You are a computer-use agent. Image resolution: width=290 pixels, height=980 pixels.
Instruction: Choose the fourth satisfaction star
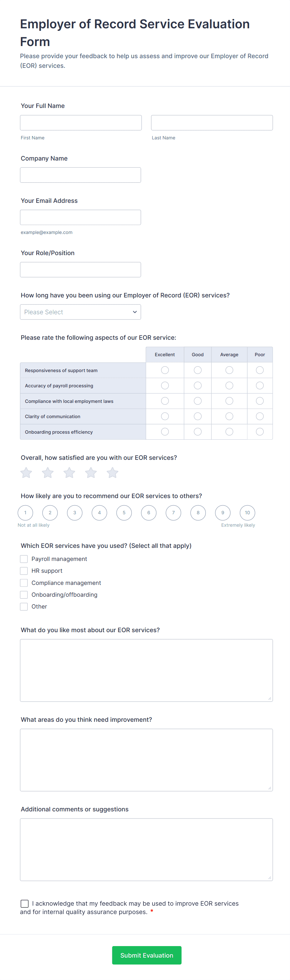(x=91, y=473)
